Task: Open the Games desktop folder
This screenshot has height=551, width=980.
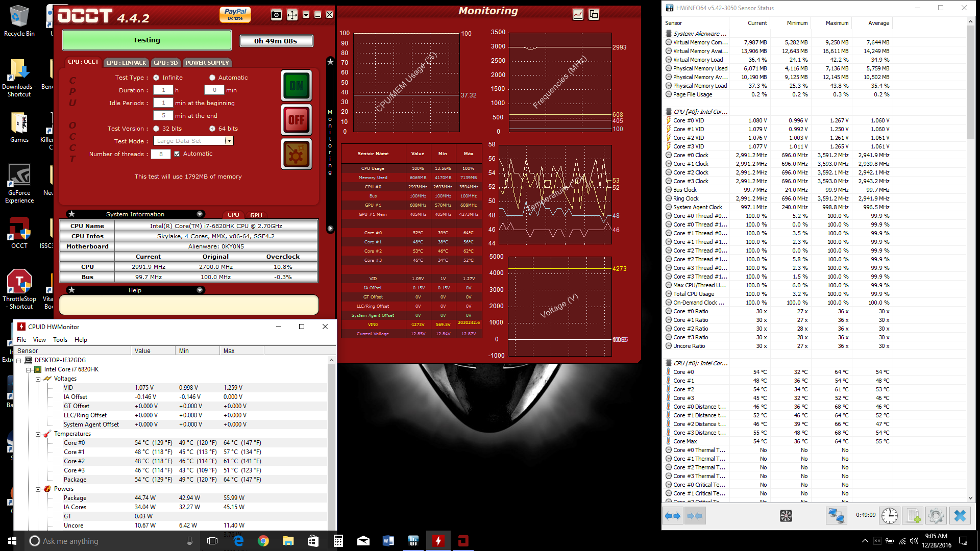Action: pos(19,128)
